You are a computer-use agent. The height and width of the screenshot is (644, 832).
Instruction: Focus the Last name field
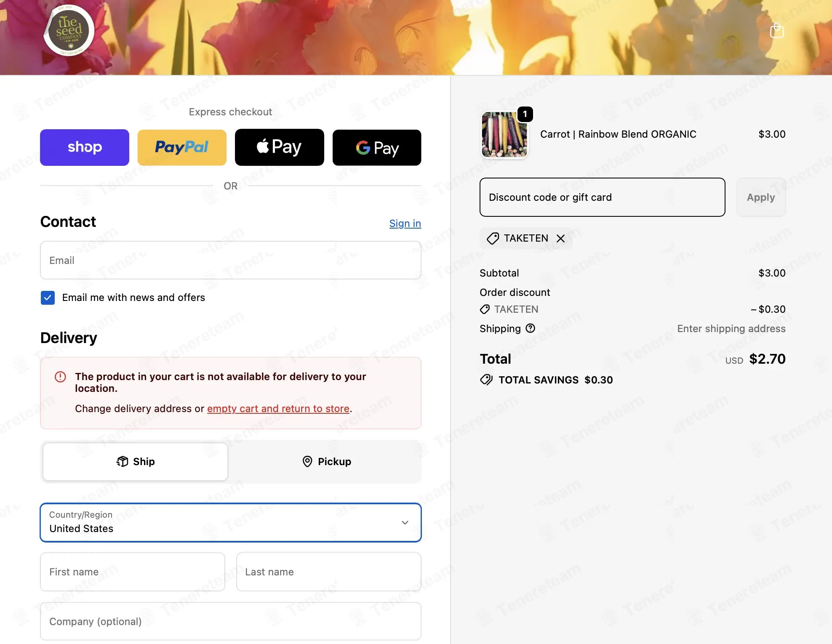(329, 572)
